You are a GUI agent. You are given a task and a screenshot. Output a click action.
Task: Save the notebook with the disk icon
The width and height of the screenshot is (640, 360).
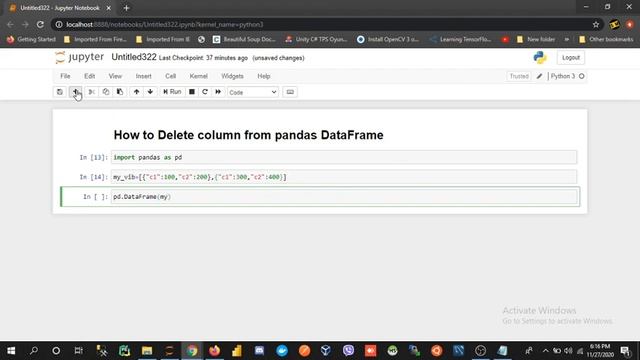tap(60, 92)
